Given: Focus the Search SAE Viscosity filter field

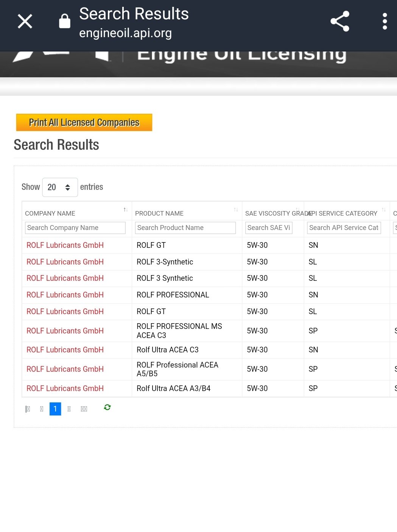Looking at the screenshot, I should click(269, 228).
